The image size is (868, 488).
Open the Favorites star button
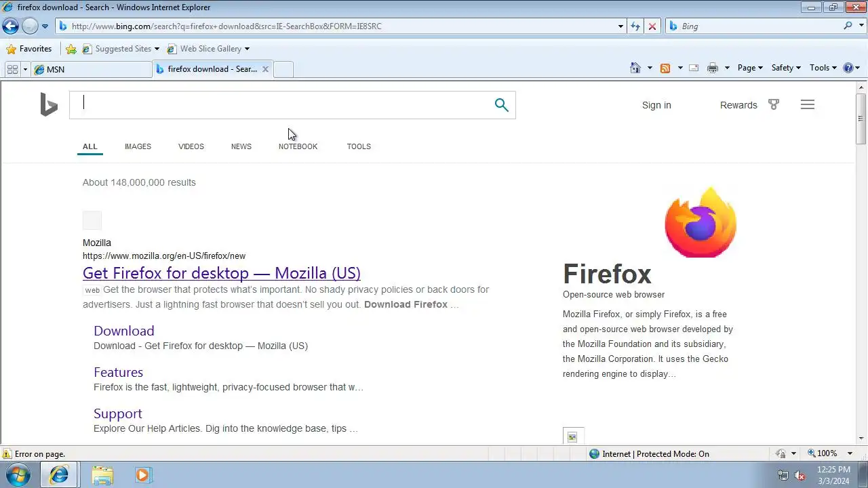(x=29, y=49)
